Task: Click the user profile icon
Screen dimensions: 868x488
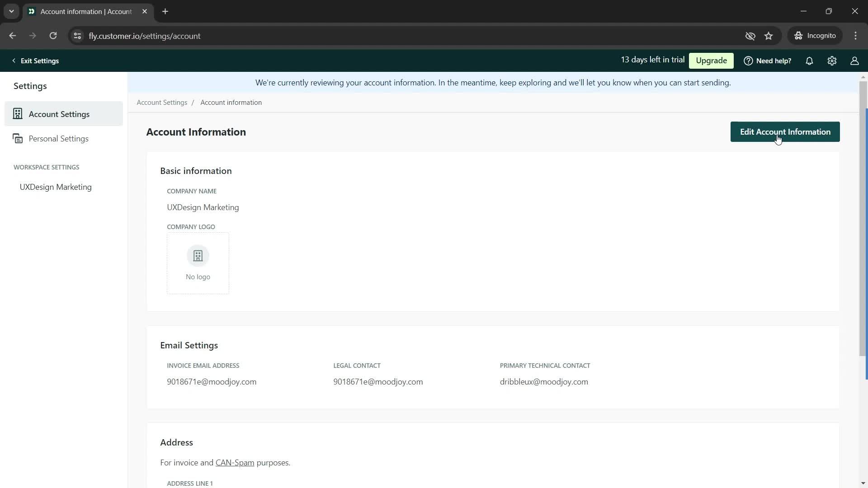Action: point(855,60)
